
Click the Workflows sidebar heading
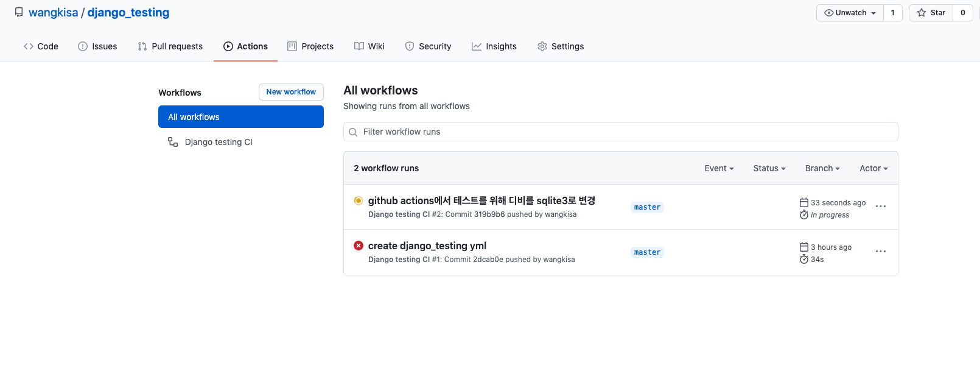(180, 93)
